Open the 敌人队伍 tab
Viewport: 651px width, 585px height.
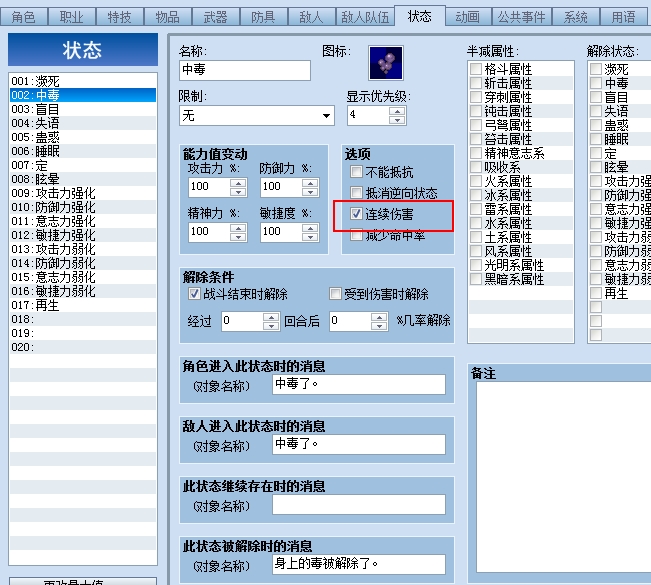click(365, 17)
